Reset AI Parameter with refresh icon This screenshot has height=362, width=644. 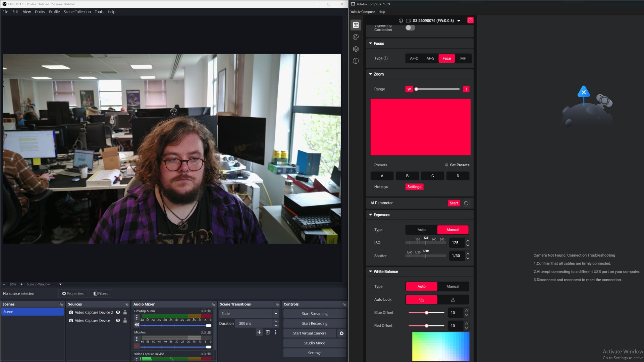[x=466, y=203]
